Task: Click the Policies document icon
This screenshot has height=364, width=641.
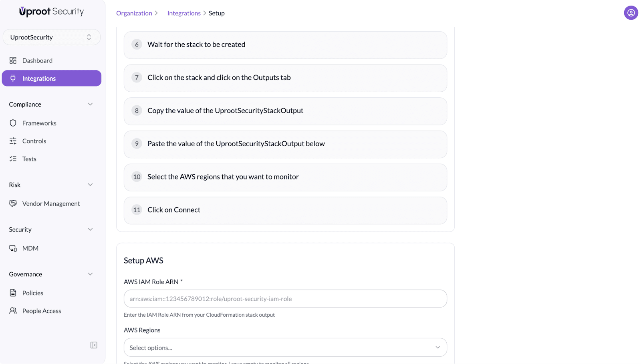Action: point(13,293)
